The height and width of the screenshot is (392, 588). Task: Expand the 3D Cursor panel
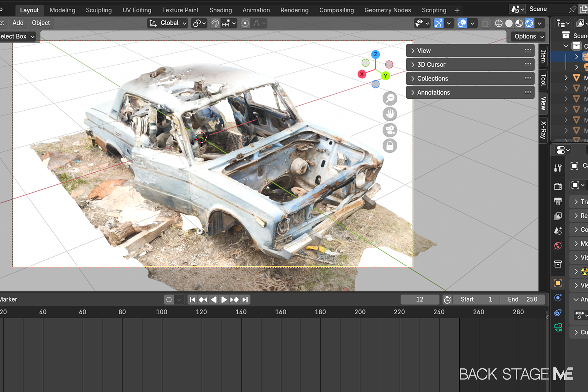pyautogui.click(x=431, y=65)
